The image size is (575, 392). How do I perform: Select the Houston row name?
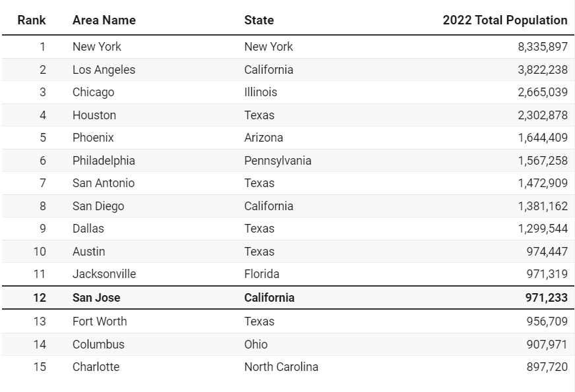click(94, 115)
